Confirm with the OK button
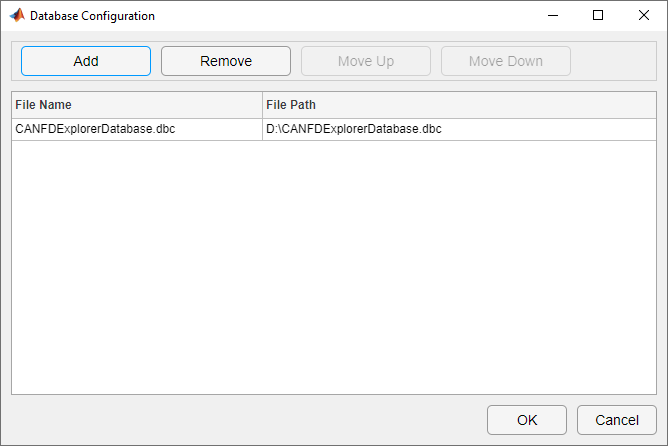 [x=527, y=420]
